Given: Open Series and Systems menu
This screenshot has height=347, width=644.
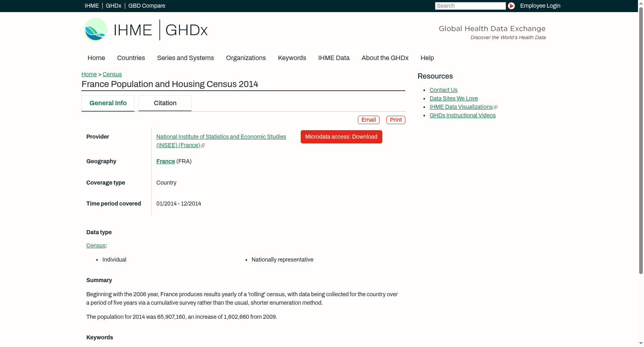Looking at the screenshot, I should [185, 58].
